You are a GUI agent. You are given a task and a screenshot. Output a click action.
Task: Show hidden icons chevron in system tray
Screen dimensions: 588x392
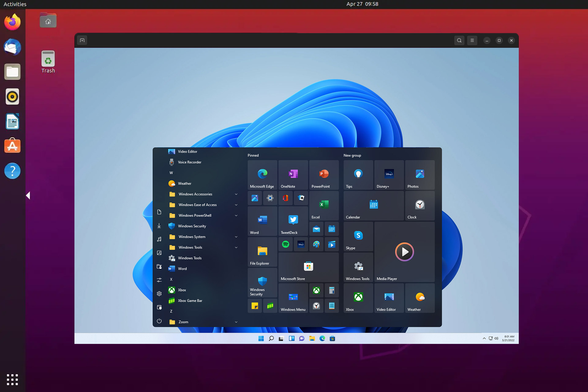[x=484, y=338]
